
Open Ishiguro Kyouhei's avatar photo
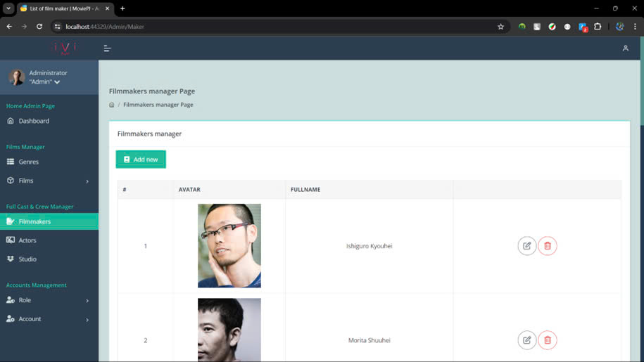[x=229, y=245]
